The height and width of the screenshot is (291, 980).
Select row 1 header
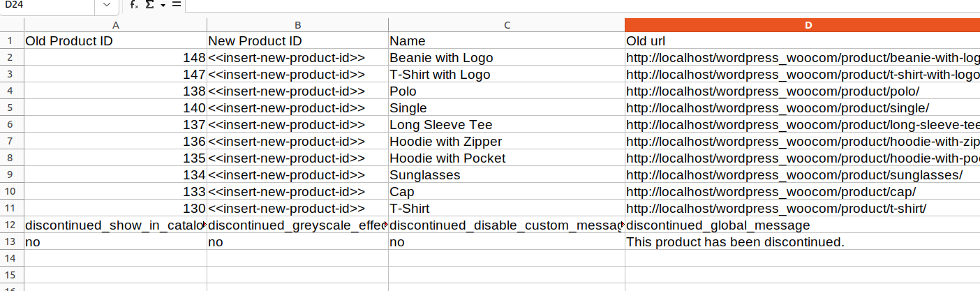[11, 41]
